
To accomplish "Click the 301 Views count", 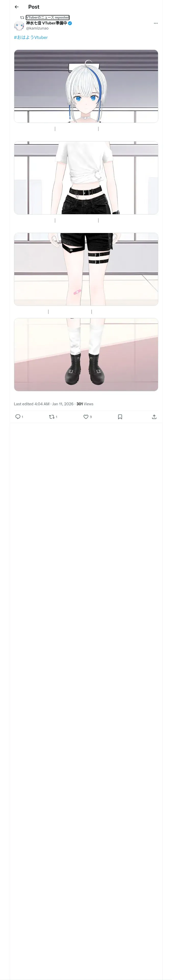I will [x=85, y=404].
